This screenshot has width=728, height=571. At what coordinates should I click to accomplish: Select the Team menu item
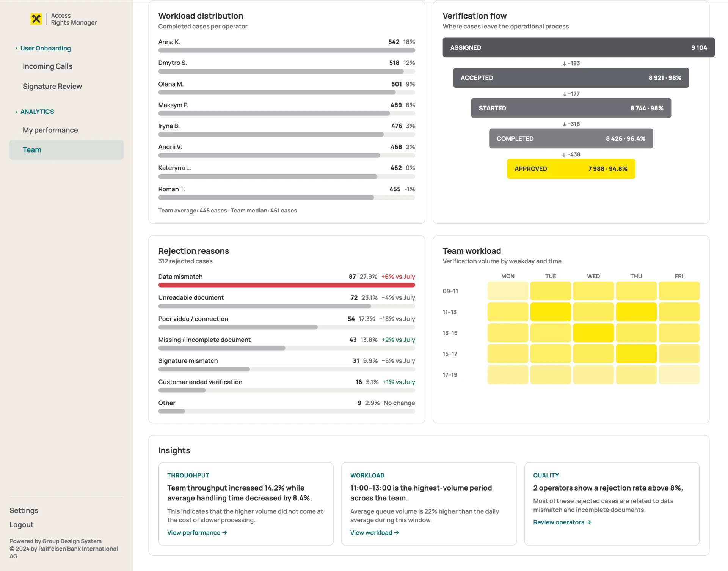[66, 150]
